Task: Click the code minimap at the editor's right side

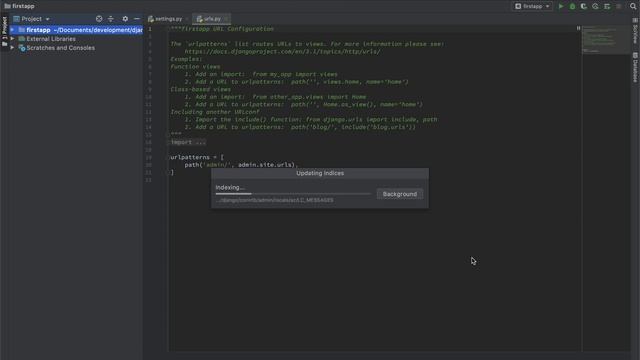Action: (x=606, y=40)
